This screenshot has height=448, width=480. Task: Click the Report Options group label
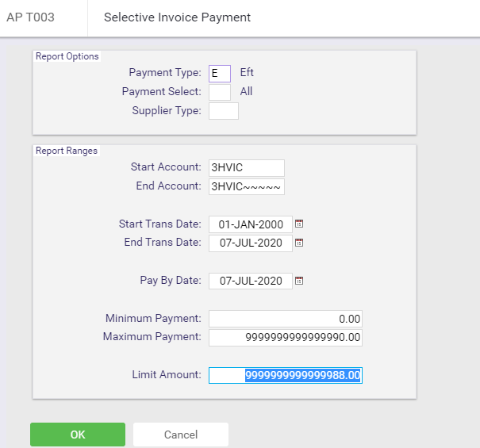point(67,56)
